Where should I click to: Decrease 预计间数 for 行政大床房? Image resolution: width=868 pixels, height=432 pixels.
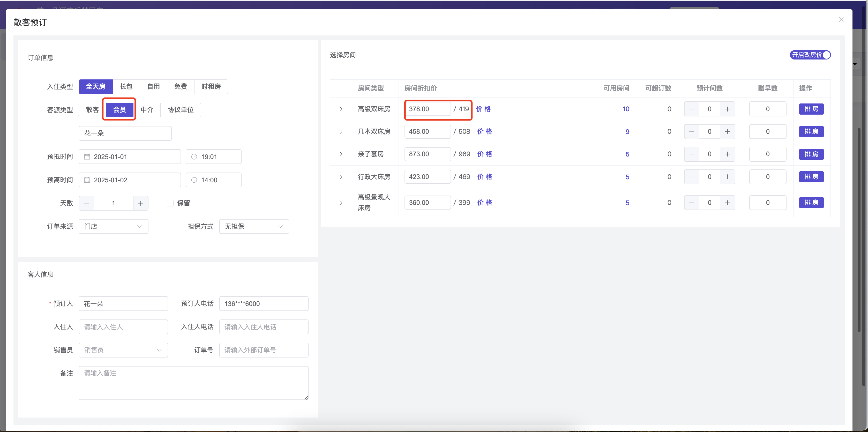[x=692, y=177]
